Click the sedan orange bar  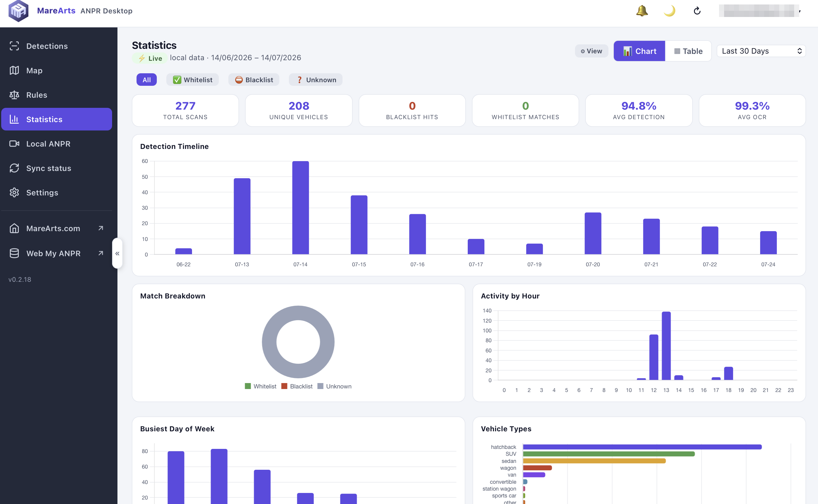pyautogui.click(x=594, y=461)
